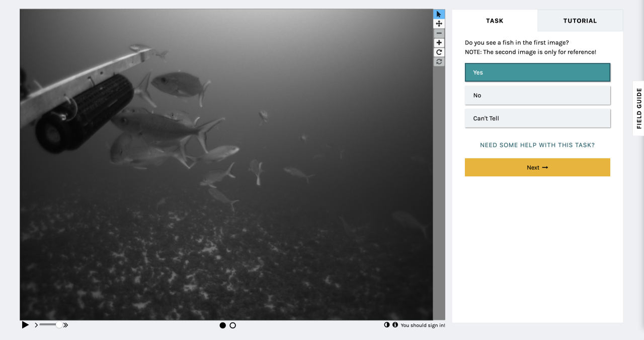This screenshot has width=644, height=340.
Task: Click the reset view icon
Action: pyautogui.click(x=439, y=61)
